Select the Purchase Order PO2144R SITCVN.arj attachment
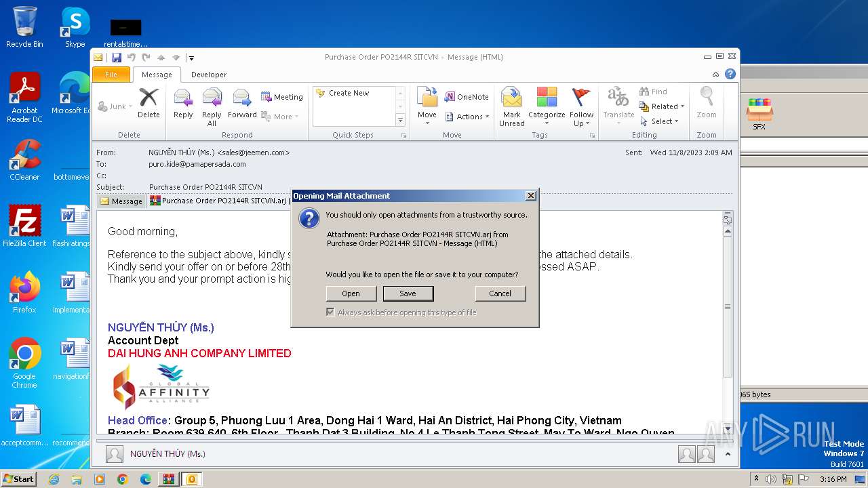Viewport: 868px width, 488px height. pos(220,201)
